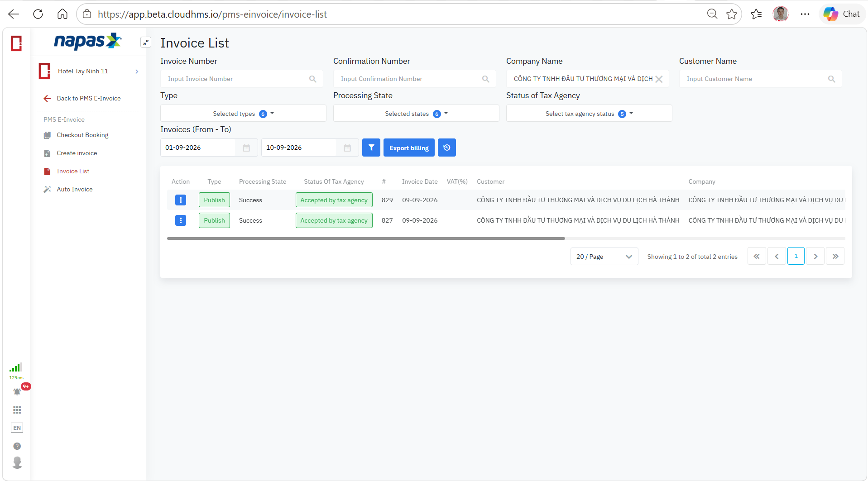Open action menu for invoice 827
The width and height of the screenshot is (868, 481).
click(180, 220)
